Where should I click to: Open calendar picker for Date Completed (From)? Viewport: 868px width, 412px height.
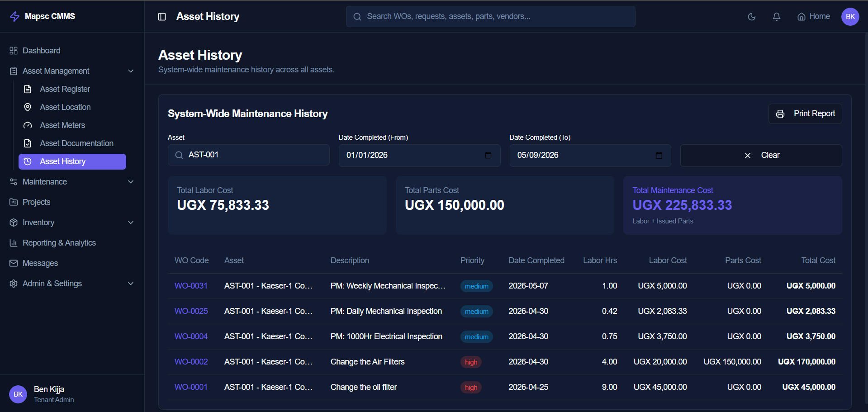click(488, 156)
